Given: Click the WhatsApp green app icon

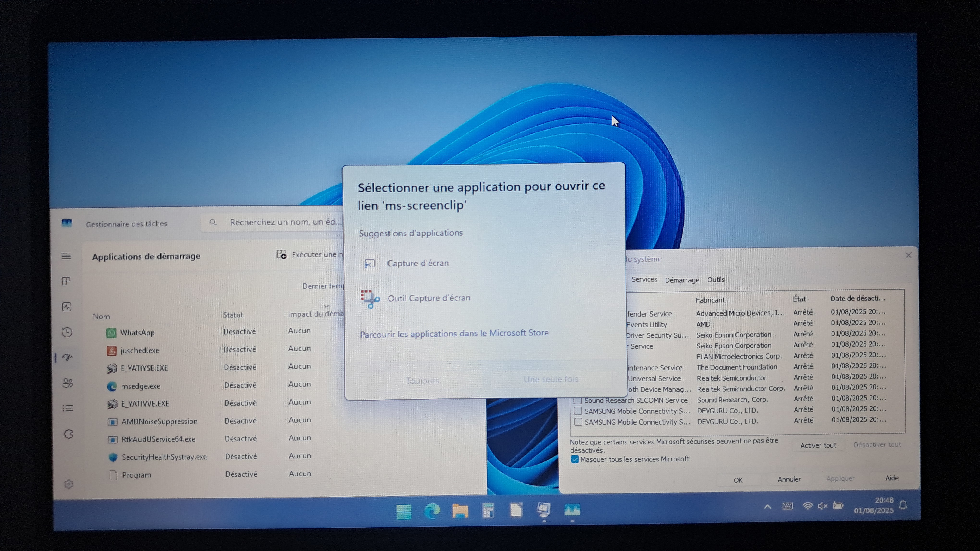Looking at the screenshot, I should click(x=111, y=333).
